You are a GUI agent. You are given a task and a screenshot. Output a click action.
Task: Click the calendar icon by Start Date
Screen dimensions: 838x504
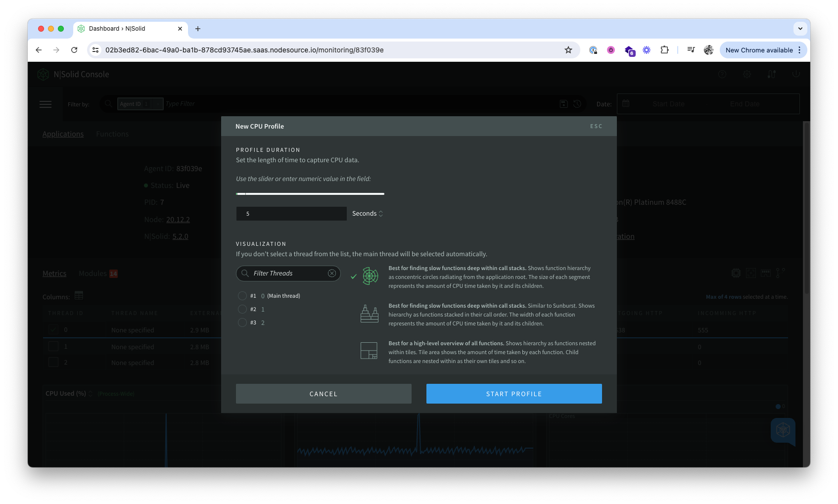[x=626, y=104]
